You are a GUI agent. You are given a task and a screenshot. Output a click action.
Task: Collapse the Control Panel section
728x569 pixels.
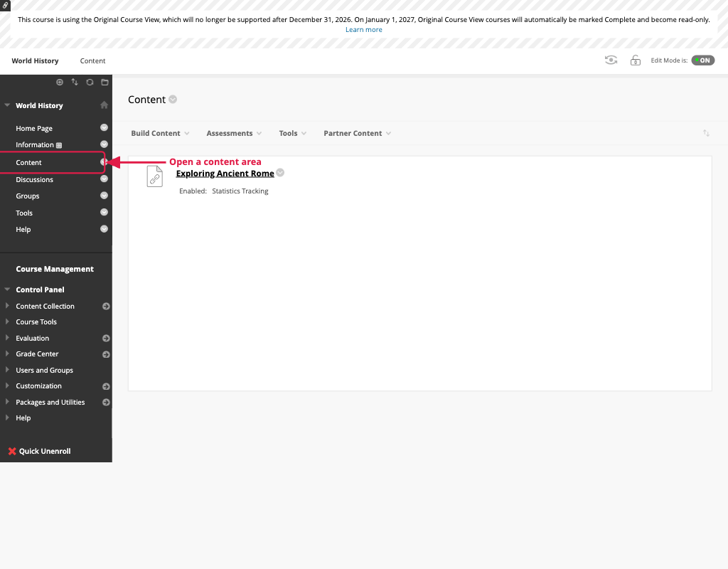pos(7,289)
